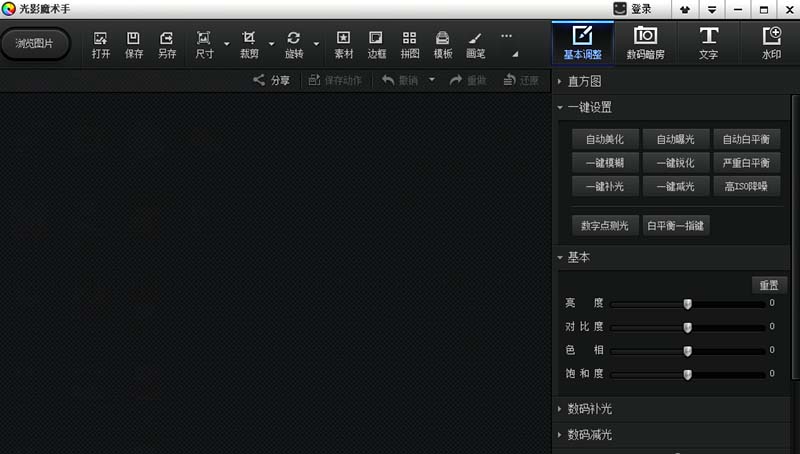Collapse the 一键设置 section
Screen dimensions: 800x454
560,108
